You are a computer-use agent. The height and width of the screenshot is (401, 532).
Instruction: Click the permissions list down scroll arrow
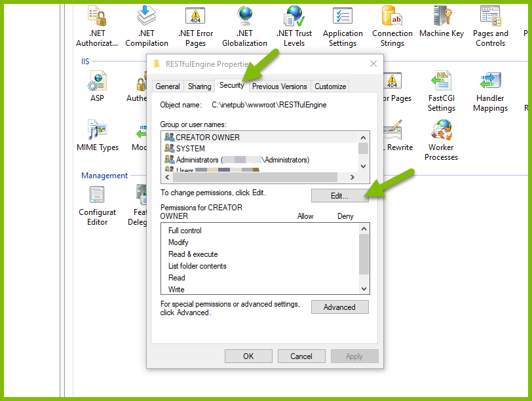tap(364, 289)
